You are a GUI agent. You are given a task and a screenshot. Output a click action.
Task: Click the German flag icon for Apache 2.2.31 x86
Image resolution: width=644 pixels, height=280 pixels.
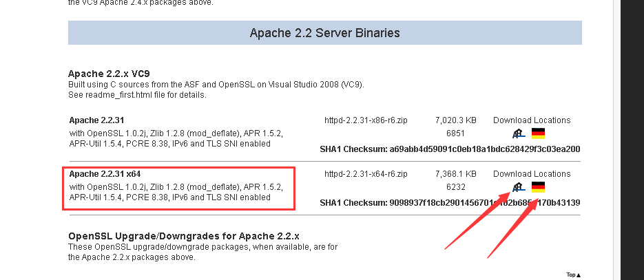point(539,133)
